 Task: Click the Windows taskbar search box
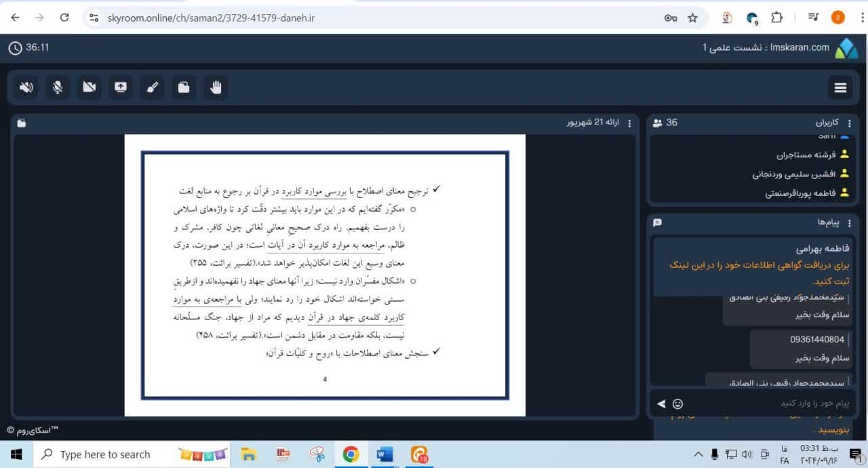click(x=132, y=454)
